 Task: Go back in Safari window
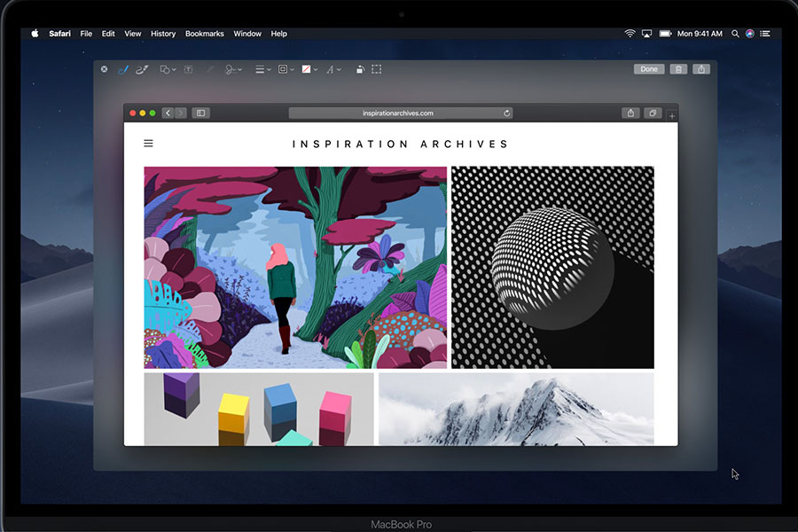(x=168, y=113)
